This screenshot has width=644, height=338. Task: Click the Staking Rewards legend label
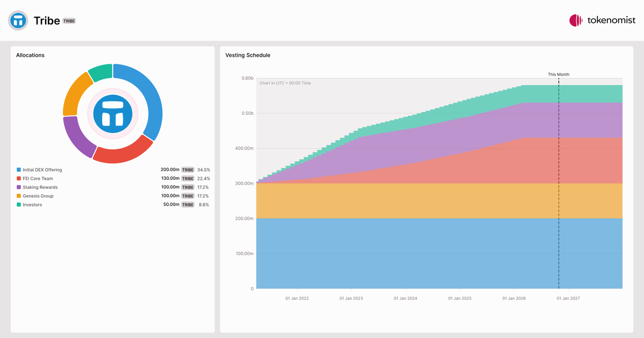click(x=40, y=187)
